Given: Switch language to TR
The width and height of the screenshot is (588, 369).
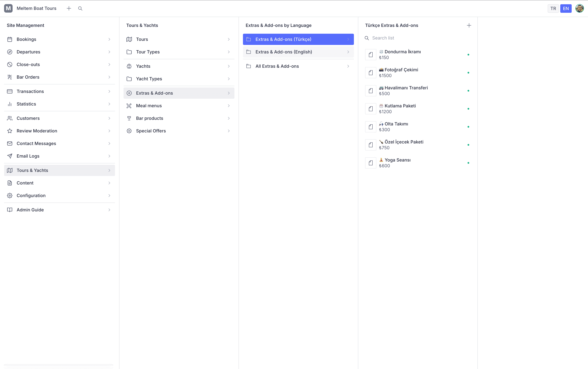Looking at the screenshot, I should [x=553, y=8].
